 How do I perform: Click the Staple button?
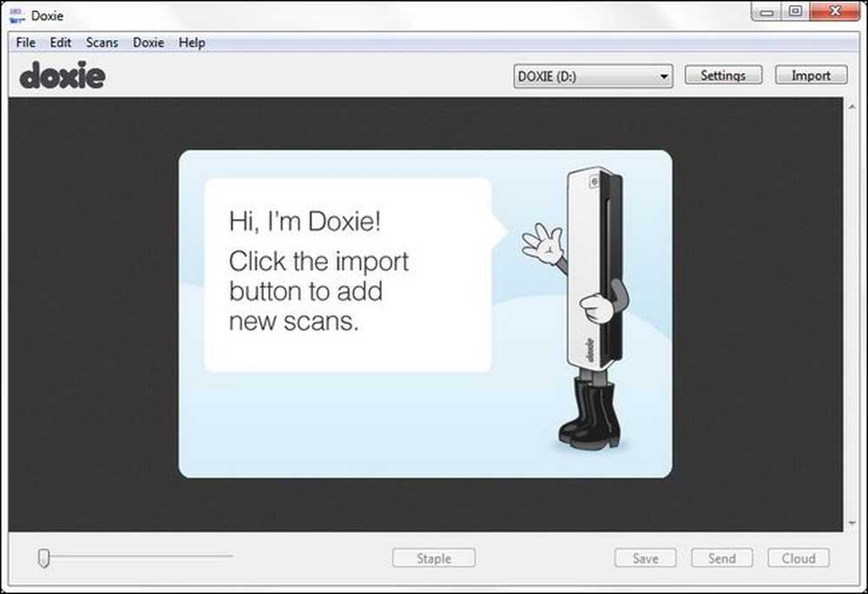click(433, 558)
